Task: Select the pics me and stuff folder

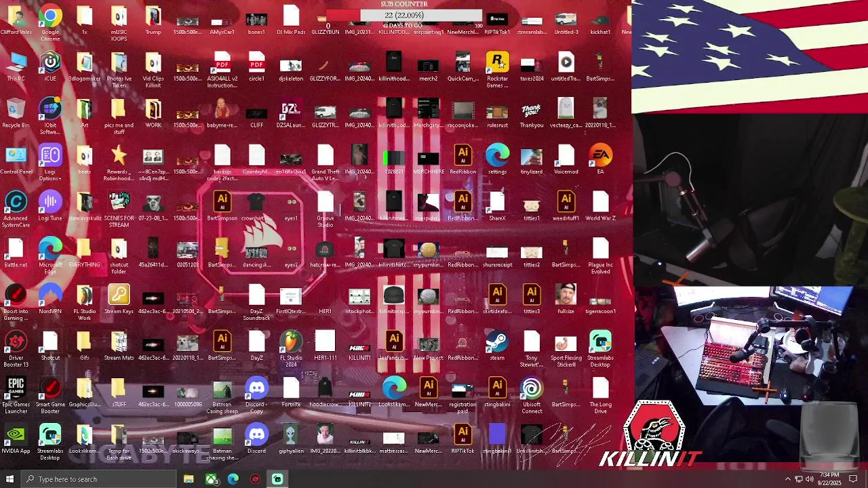Action: pyautogui.click(x=119, y=115)
